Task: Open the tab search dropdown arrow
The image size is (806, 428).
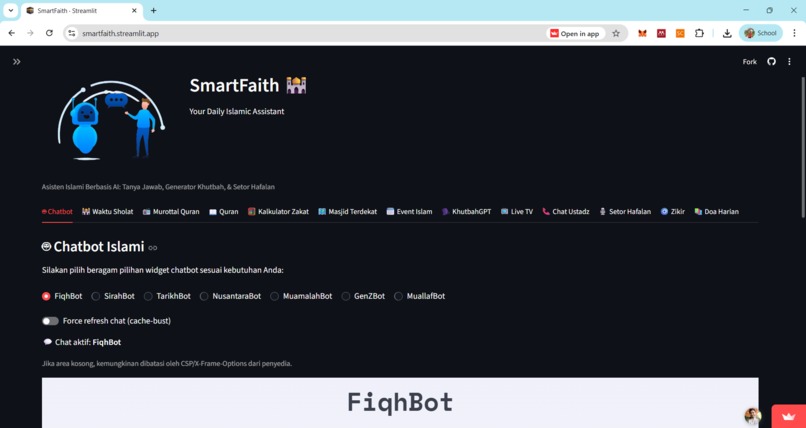Action: pyautogui.click(x=10, y=10)
